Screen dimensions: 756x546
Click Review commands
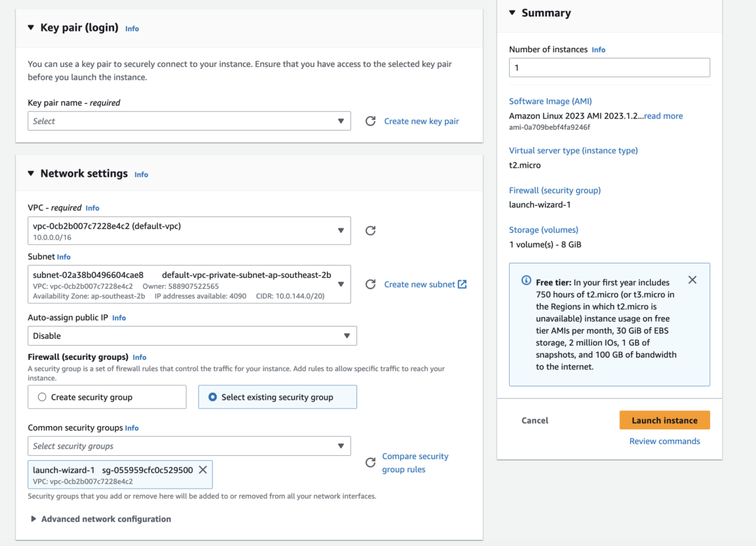(665, 441)
